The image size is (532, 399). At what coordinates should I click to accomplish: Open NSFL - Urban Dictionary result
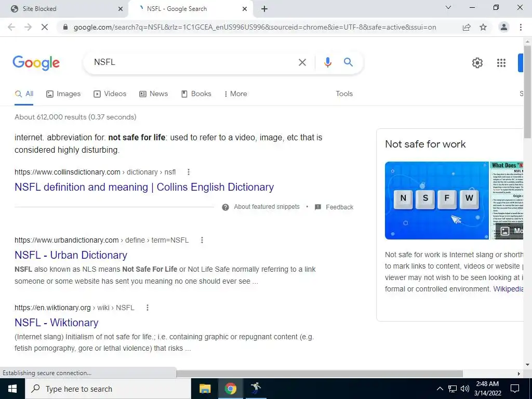71,255
